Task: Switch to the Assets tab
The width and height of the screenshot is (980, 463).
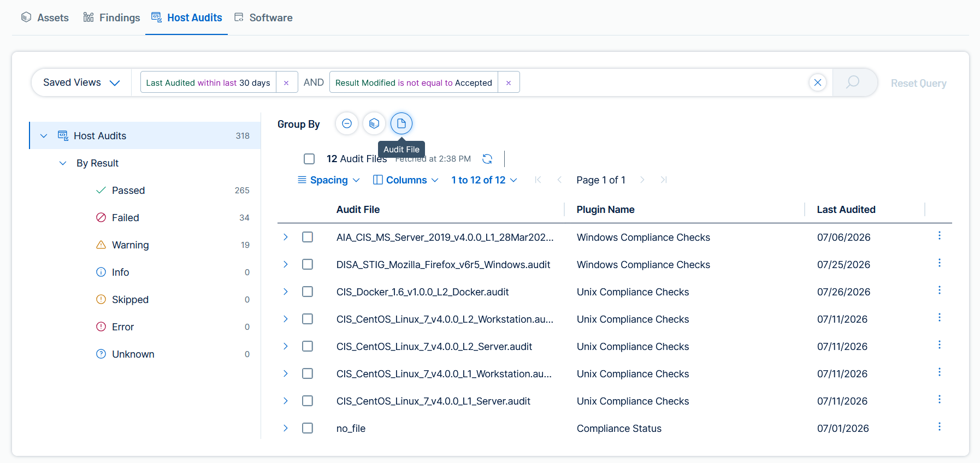Action: [x=45, y=17]
